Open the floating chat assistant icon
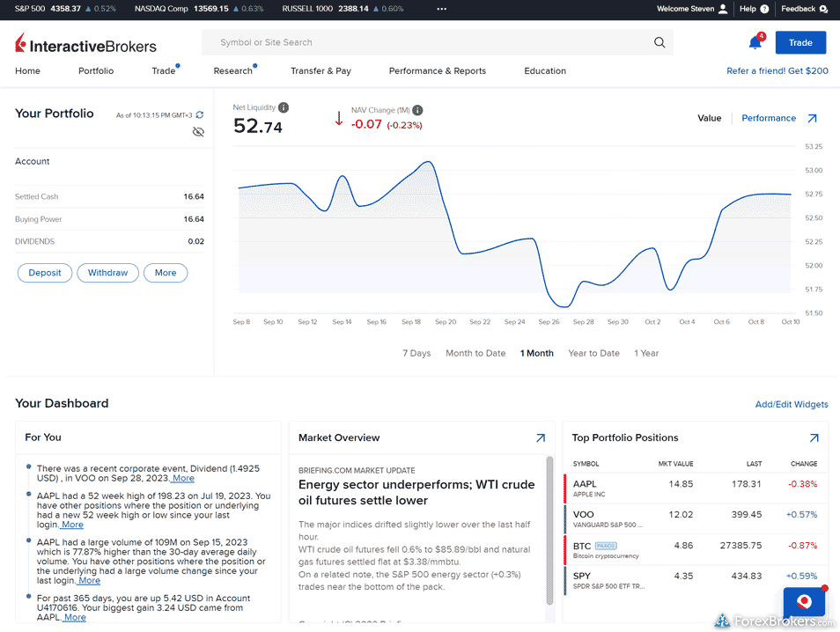 click(x=803, y=601)
